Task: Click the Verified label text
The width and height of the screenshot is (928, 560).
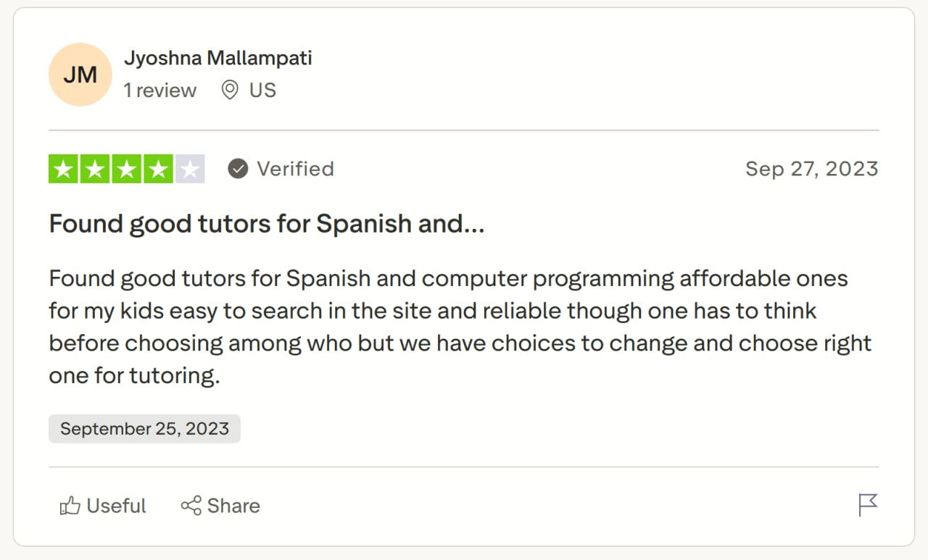Action: (x=294, y=168)
